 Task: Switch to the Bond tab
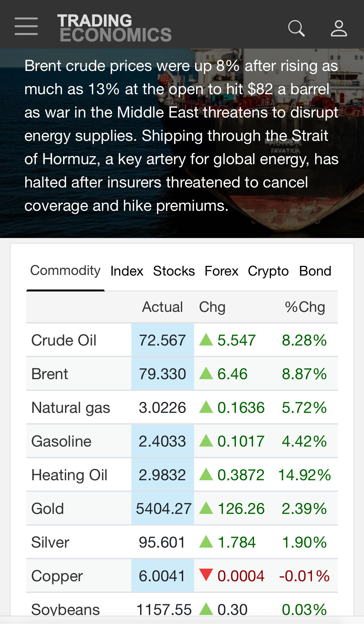click(x=315, y=271)
